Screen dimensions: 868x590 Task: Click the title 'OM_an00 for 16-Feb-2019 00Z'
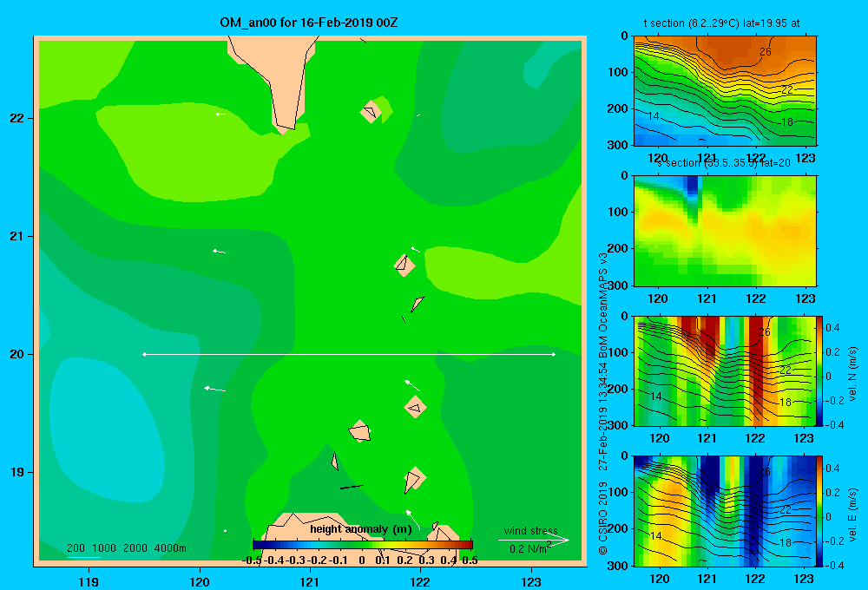click(x=309, y=23)
